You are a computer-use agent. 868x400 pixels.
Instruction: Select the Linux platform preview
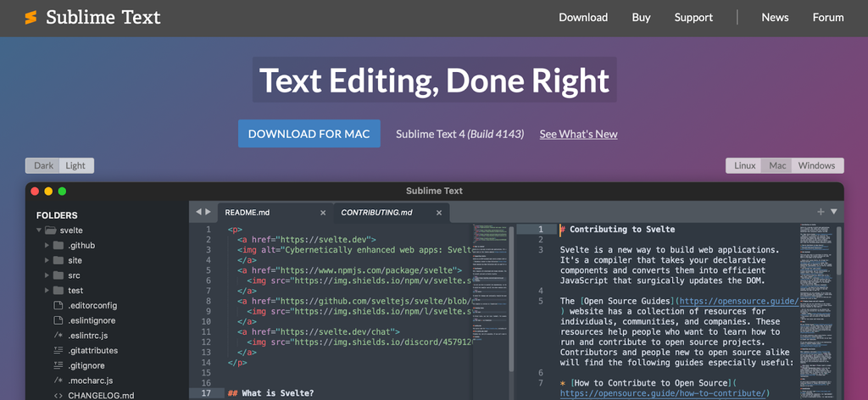coord(744,165)
